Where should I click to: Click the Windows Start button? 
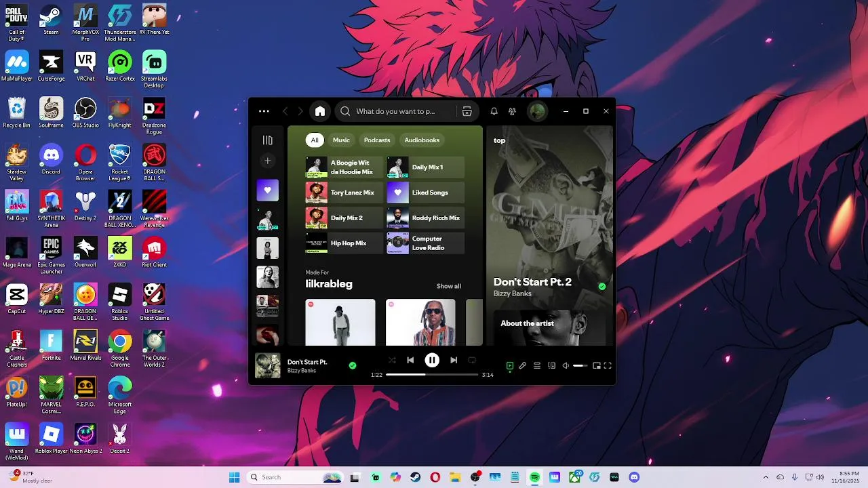(x=234, y=477)
